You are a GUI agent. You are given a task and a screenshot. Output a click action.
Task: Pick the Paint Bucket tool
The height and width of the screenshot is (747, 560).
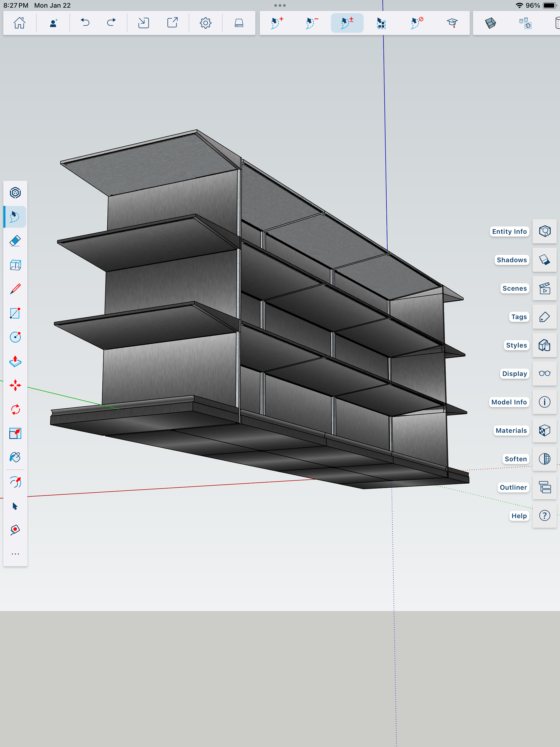pyautogui.click(x=15, y=457)
